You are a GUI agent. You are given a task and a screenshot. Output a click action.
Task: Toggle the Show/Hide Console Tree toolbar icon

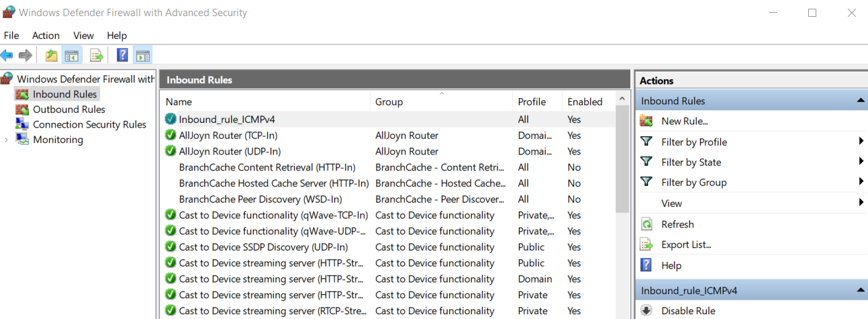tap(71, 55)
